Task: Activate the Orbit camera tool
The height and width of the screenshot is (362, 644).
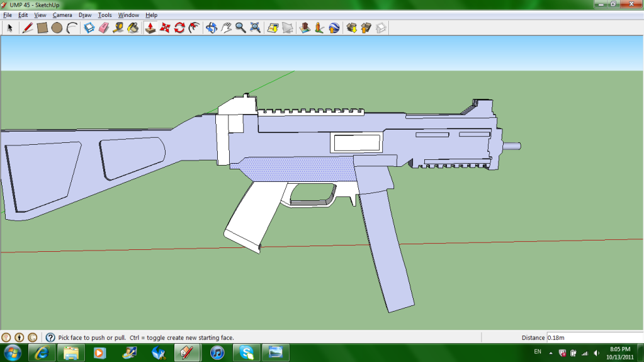Action: (212, 28)
